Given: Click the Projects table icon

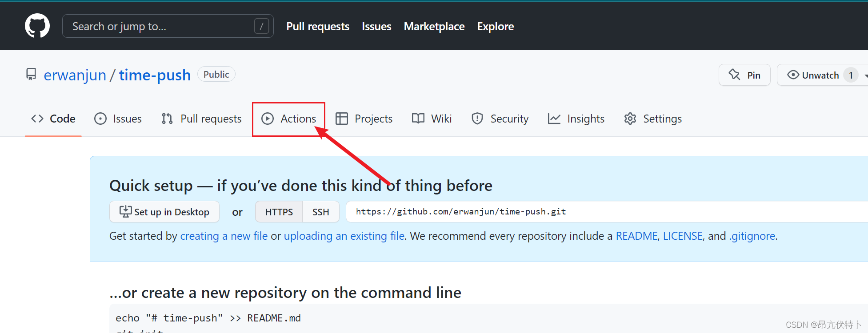Looking at the screenshot, I should point(342,119).
